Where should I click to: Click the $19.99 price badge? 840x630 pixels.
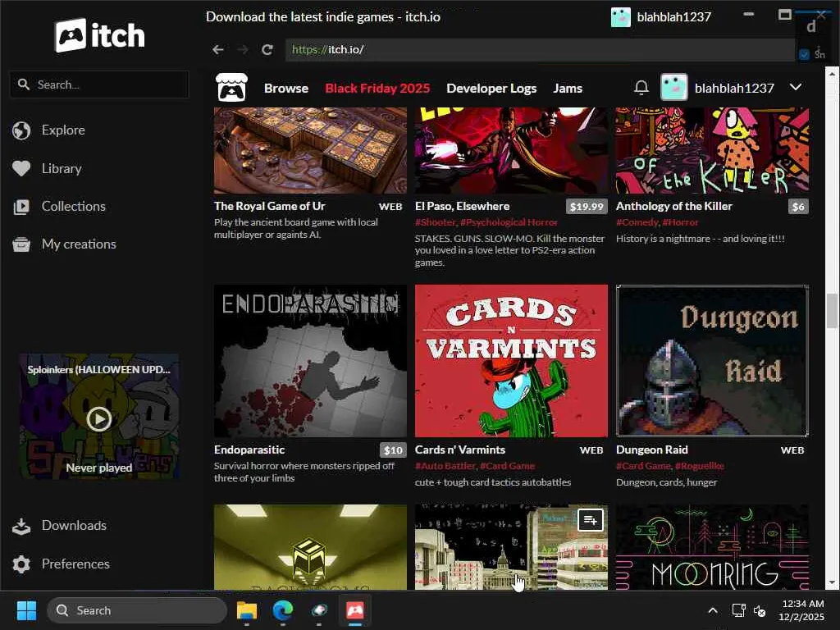587,206
